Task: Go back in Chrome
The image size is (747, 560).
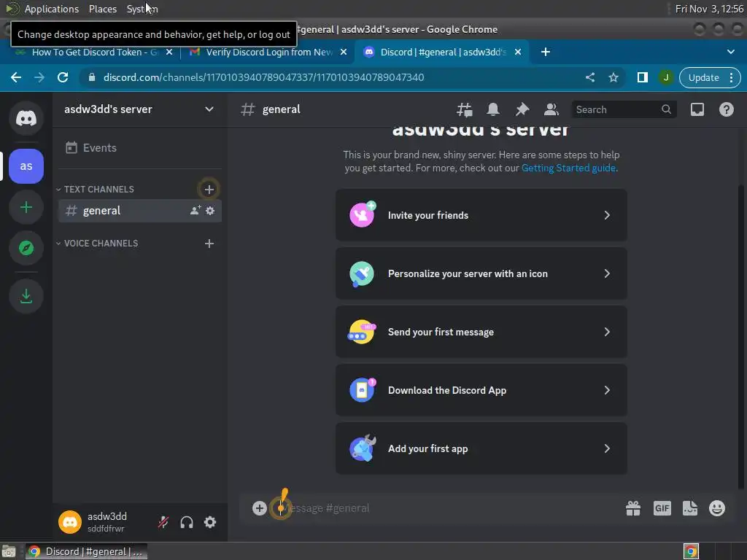Action: click(x=16, y=77)
